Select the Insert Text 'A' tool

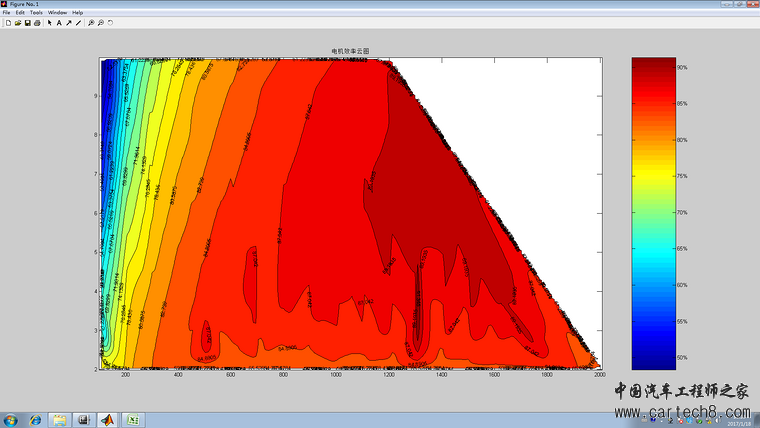59,22
